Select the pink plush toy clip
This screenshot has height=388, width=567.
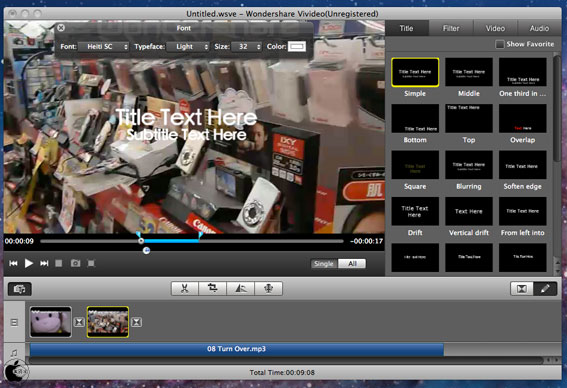(51, 322)
